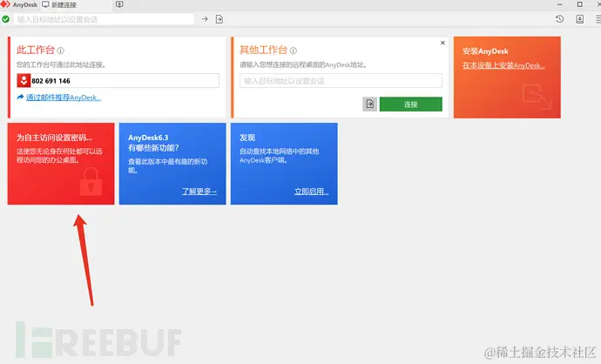The height and width of the screenshot is (364, 601).
Task: Click the AnyDesk6.3 有哪些新功能 tile title
Action: [153, 143]
